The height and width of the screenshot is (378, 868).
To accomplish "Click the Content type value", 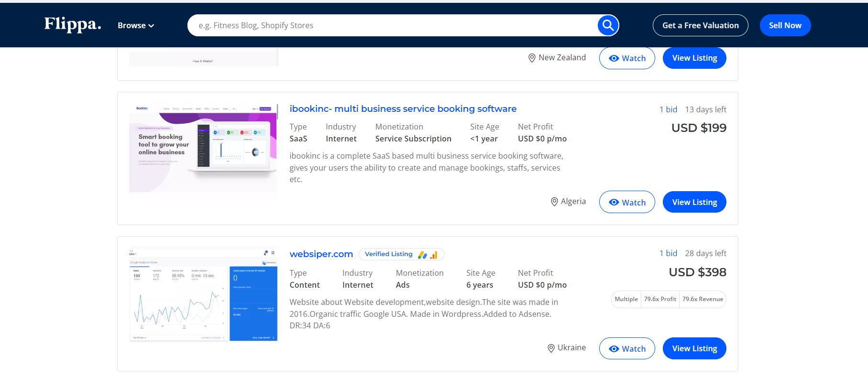I will (x=305, y=285).
